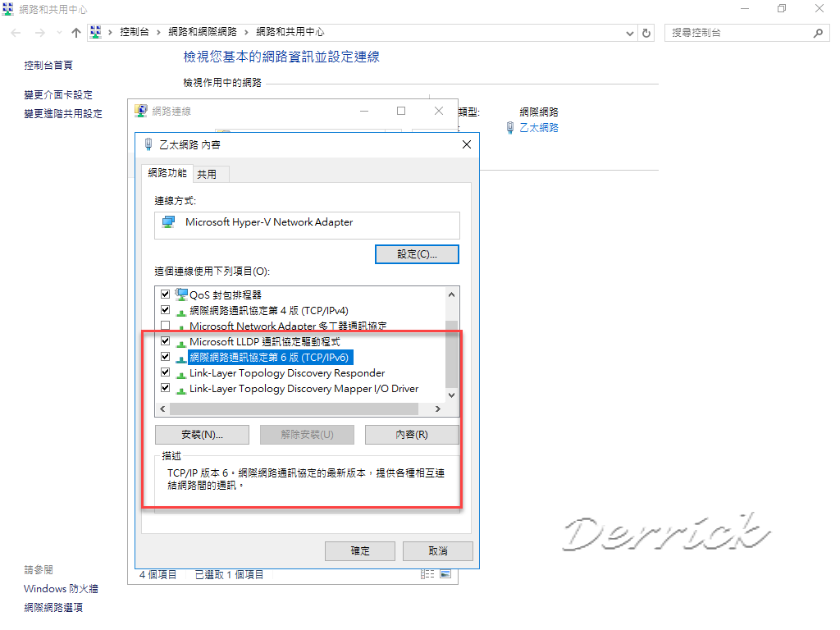This screenshot has width=840, height=630.
Task: Go forward with the forward arrow
Action: (40, 33)
